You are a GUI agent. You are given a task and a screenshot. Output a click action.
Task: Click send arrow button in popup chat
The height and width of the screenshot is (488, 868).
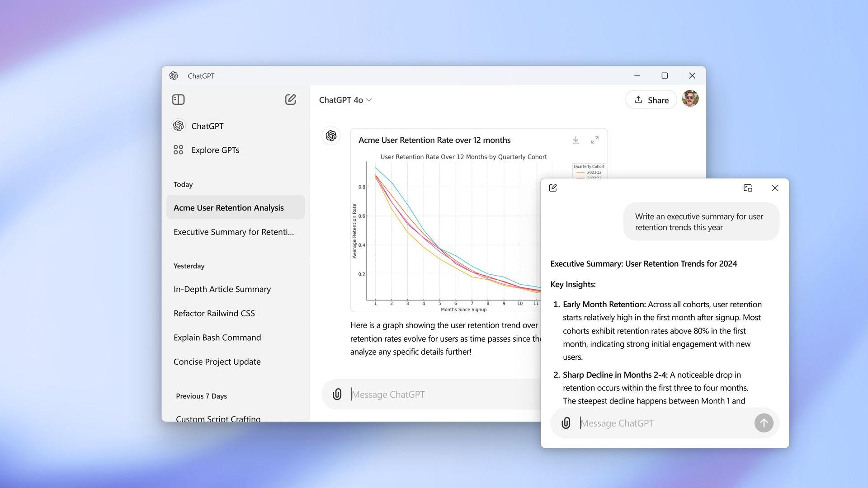coord(764,423)
